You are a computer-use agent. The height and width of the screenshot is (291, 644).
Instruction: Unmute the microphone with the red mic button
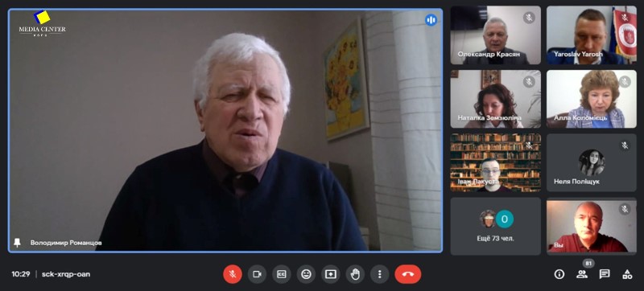pyautogui.click(x=233, y=274)
